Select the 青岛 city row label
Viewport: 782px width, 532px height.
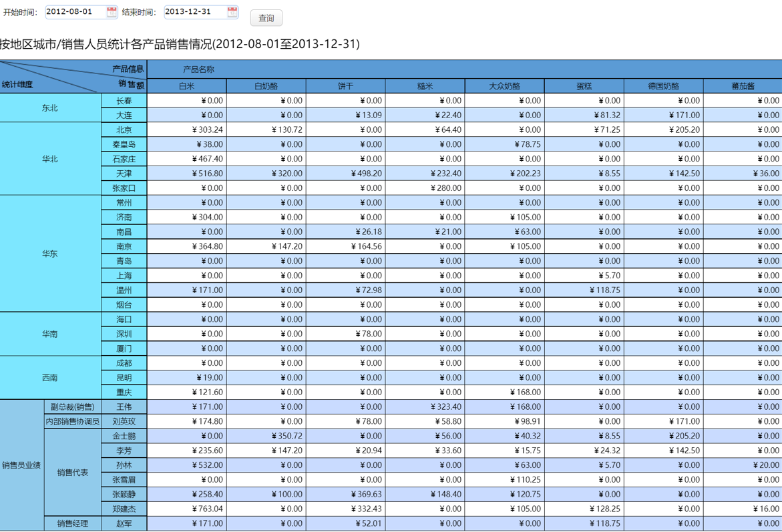[x=124, y=261]
